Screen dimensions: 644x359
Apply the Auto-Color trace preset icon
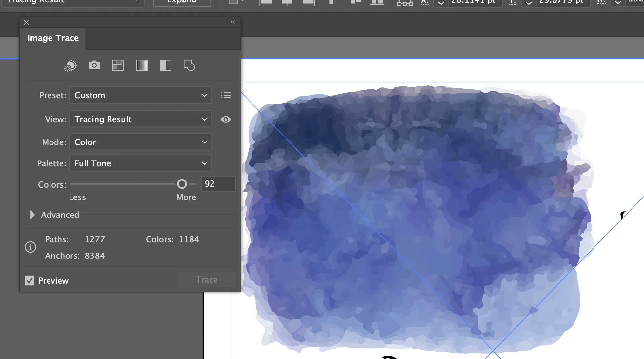[x=70, y=66]
